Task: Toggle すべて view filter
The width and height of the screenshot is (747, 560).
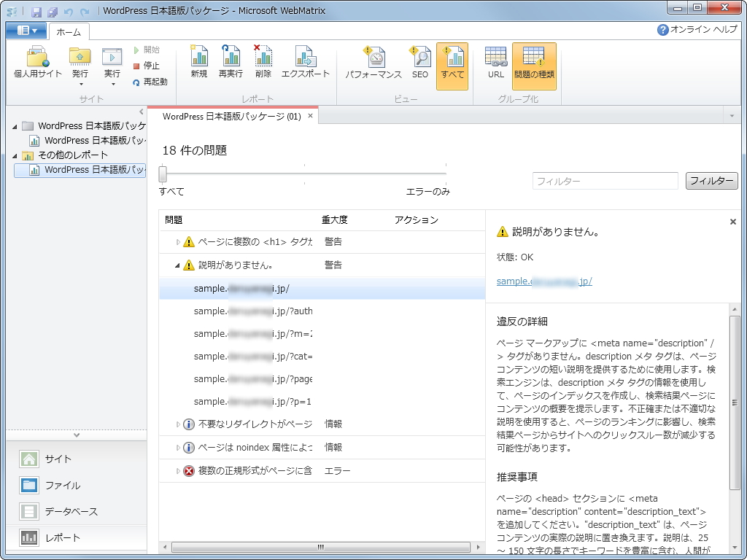Action: click(x=452, y=64)
